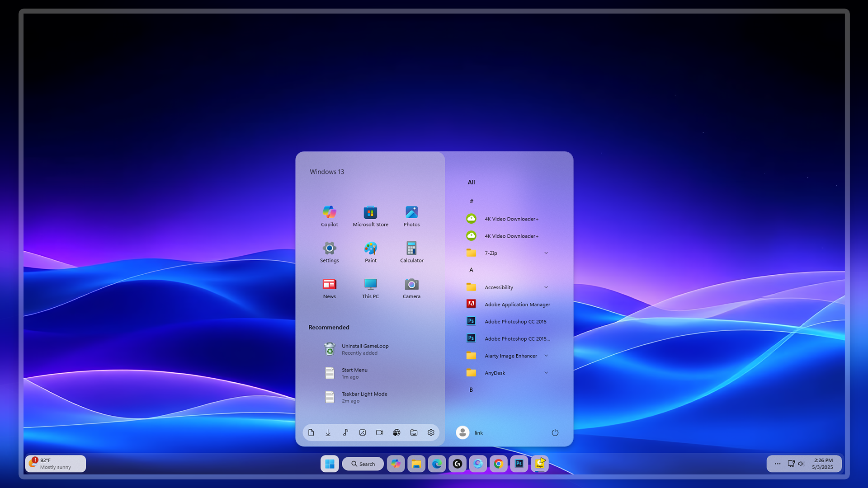
Task: Open Copilot from the taskbar
Action: (396, 464)
